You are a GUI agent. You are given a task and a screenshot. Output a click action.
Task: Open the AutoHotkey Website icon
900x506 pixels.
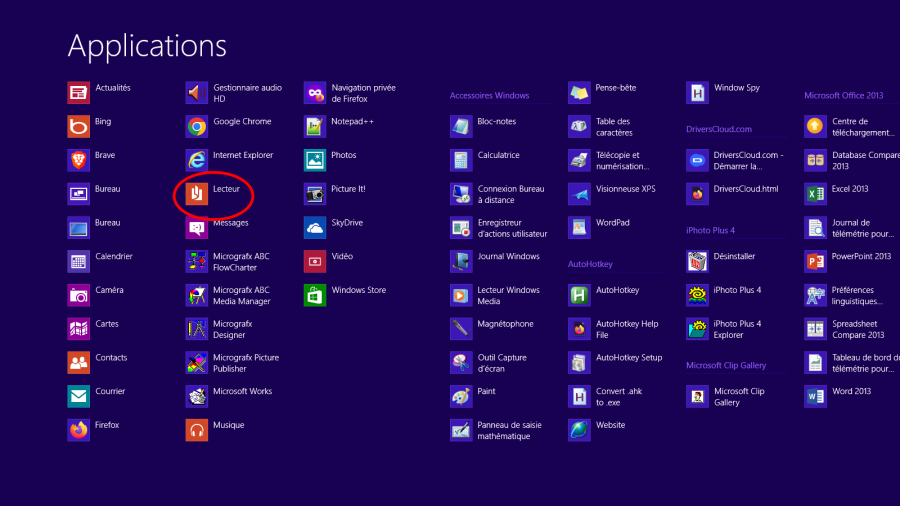coord(580,430)
